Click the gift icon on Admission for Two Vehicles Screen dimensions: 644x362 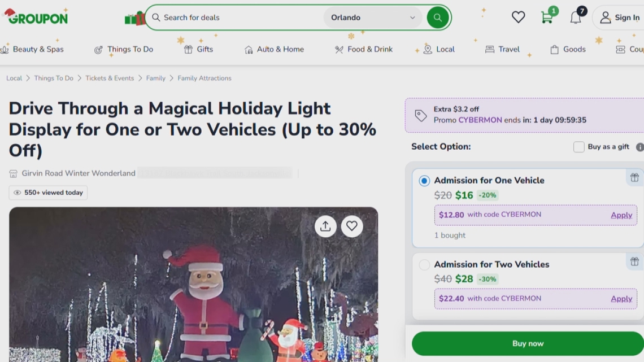pyautogui.click(x=634, y=261)
